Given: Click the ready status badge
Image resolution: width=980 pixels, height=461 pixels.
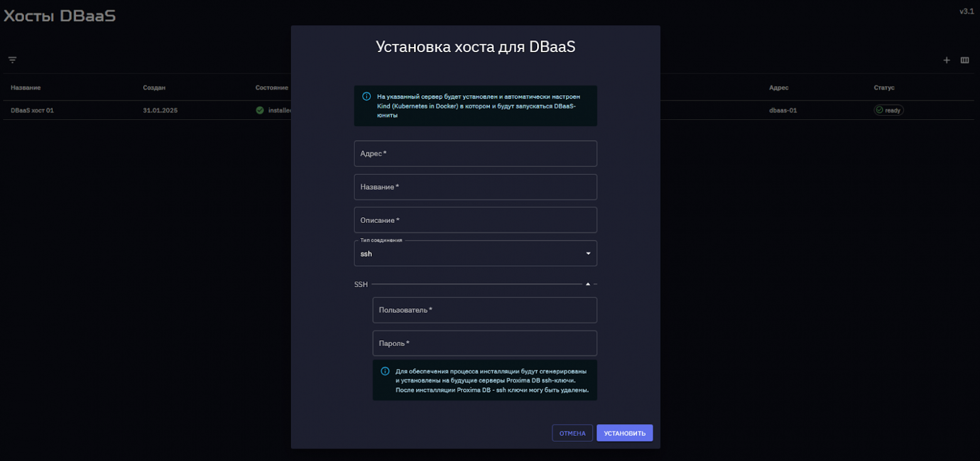Looking at the screenshot, I should 889,111.
